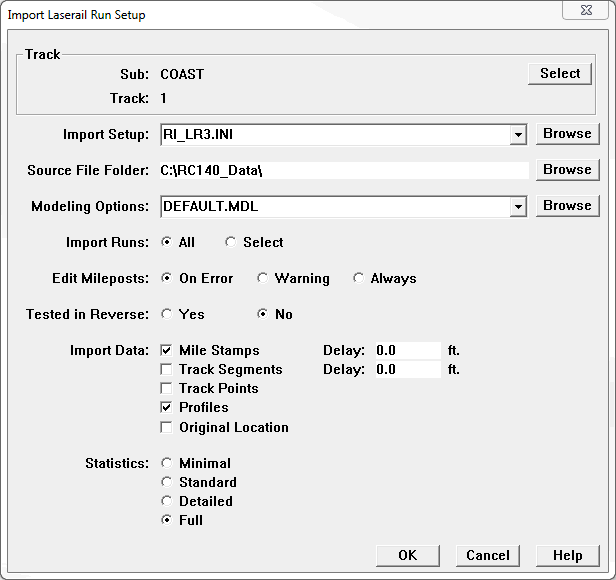The image size is (616, 580).
Task: Click the Source File Folder path field
Action: [343, 170]
